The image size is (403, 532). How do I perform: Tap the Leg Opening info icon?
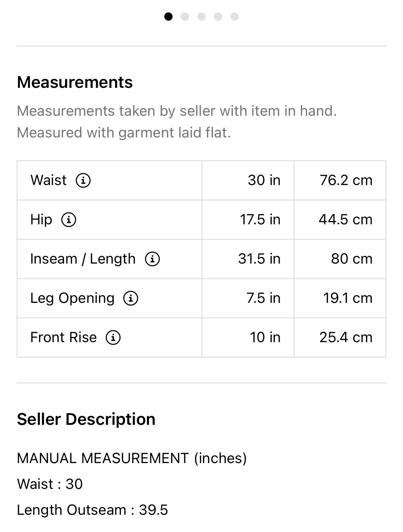tap(131, 298)
